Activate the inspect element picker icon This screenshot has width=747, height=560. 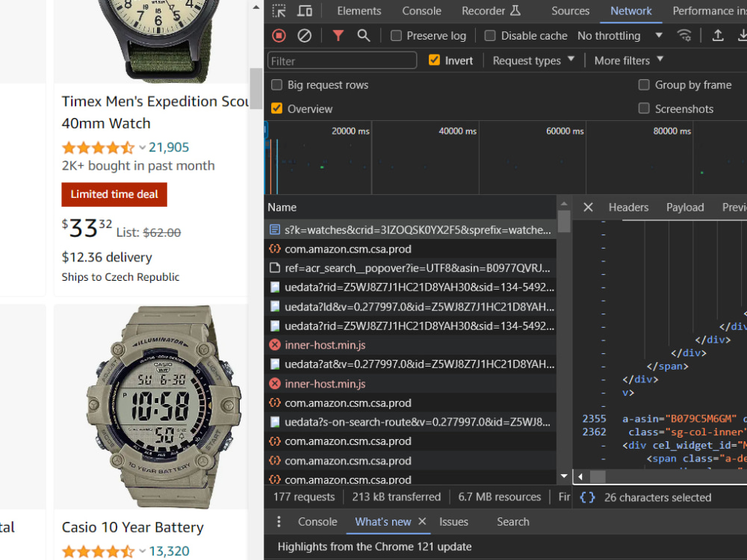[279, 11]
